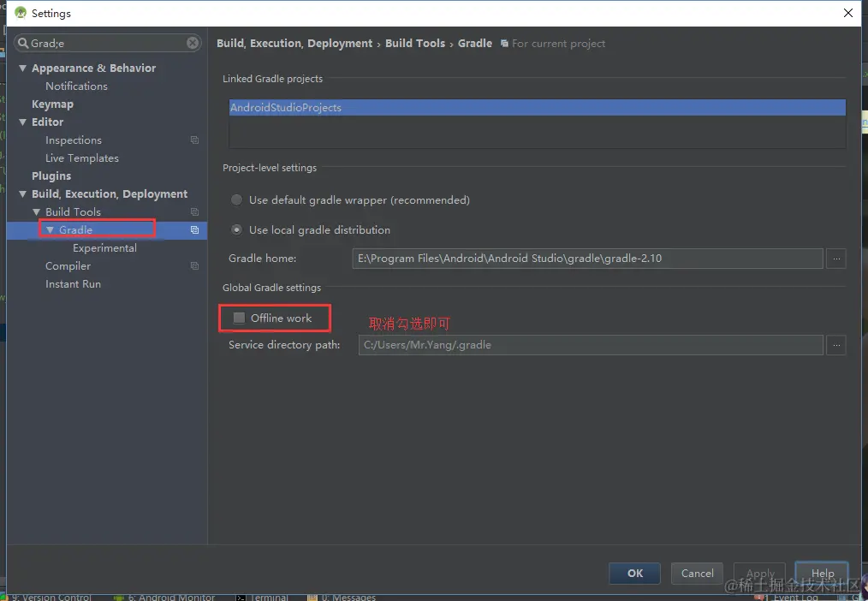The width and height of the screenshot is (868, 601).
Task: Browse for Service directory path
Action: point(835,345)
